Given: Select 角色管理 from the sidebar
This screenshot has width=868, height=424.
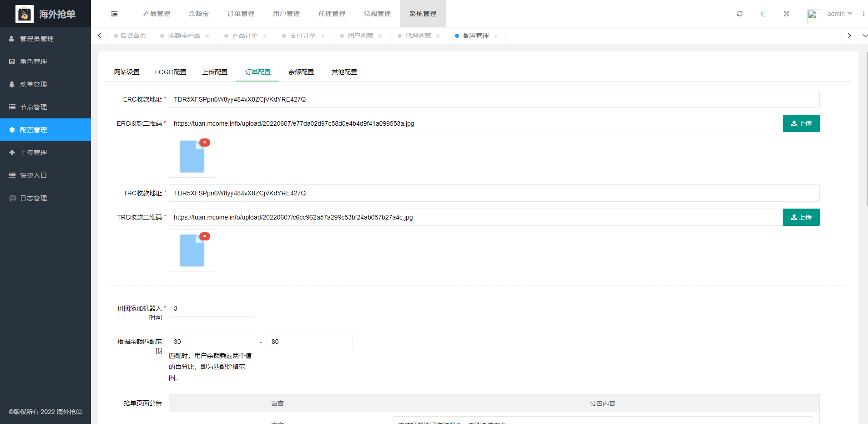Looking at the screenshot, I should (34, 61).
